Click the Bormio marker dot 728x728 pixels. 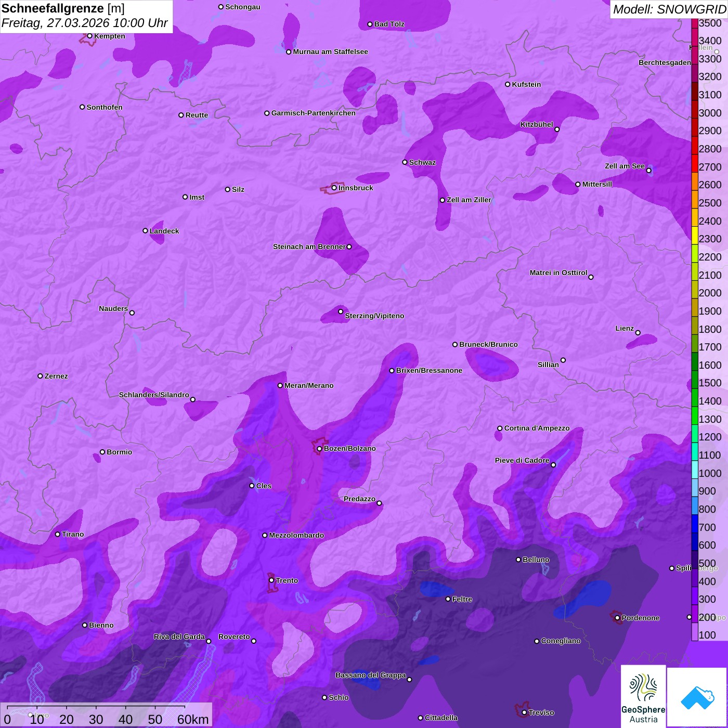pos(102,452)
